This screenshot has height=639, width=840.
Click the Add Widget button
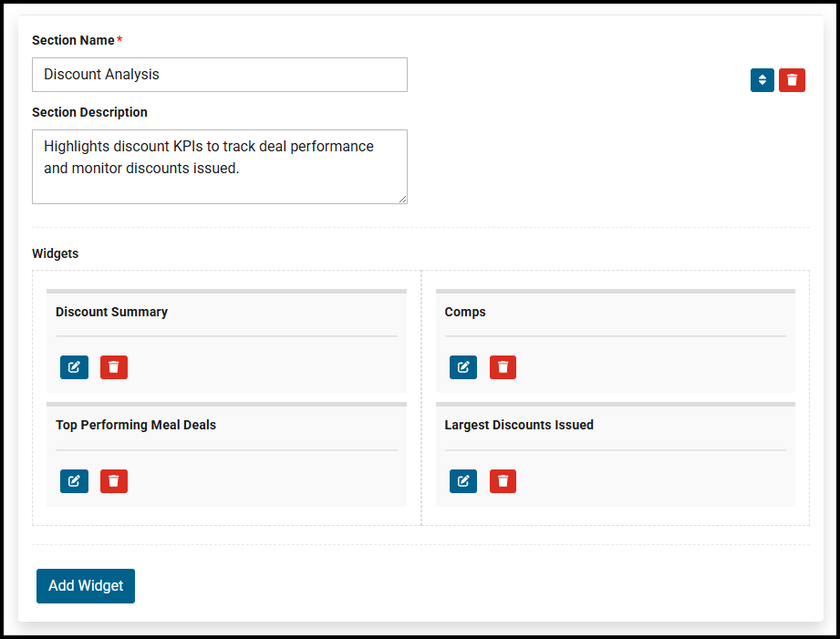86,586
